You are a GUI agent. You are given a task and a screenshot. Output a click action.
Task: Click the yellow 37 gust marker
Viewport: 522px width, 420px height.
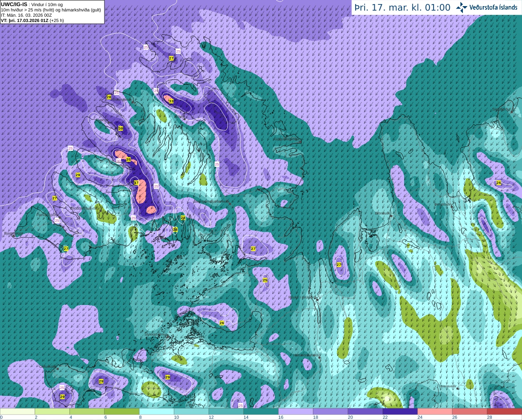(x=136, y=183)
